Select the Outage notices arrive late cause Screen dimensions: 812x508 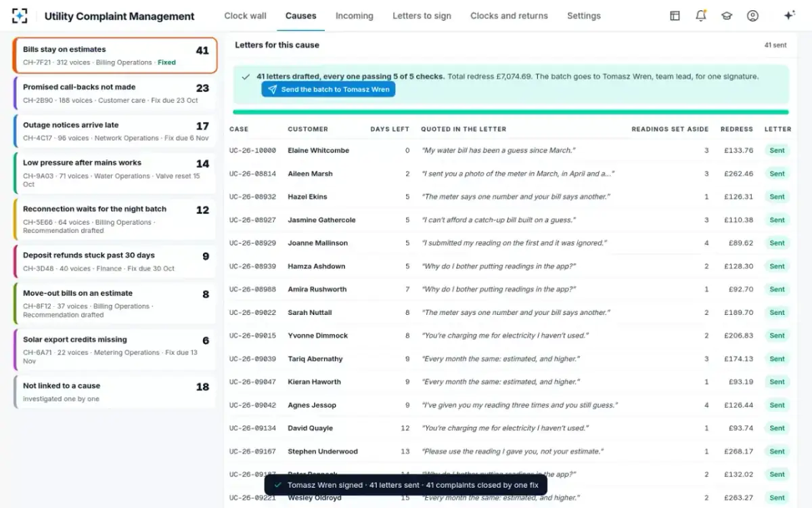115,131
